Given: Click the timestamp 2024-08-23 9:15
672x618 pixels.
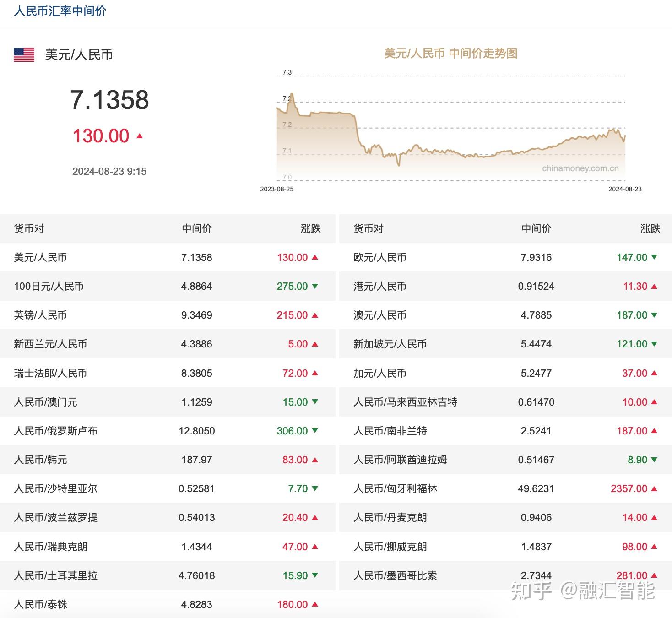Looking at the screenshot, I should click(109, 171).
